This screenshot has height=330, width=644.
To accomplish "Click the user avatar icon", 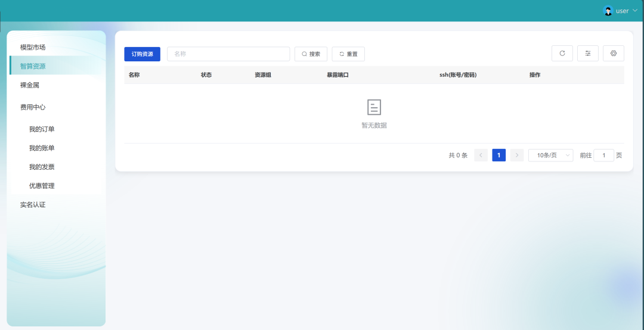I will [608, 11].
